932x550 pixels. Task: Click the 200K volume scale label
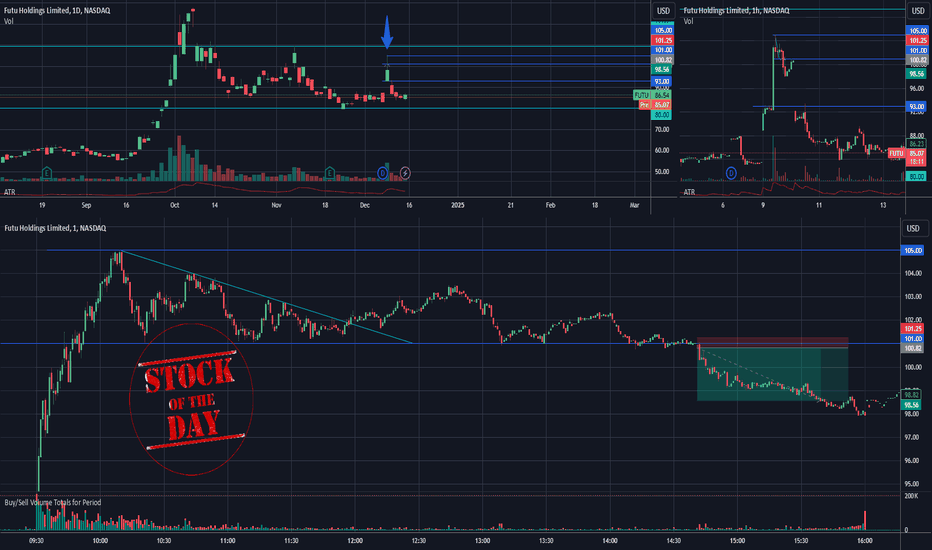[x=911, y=496]
